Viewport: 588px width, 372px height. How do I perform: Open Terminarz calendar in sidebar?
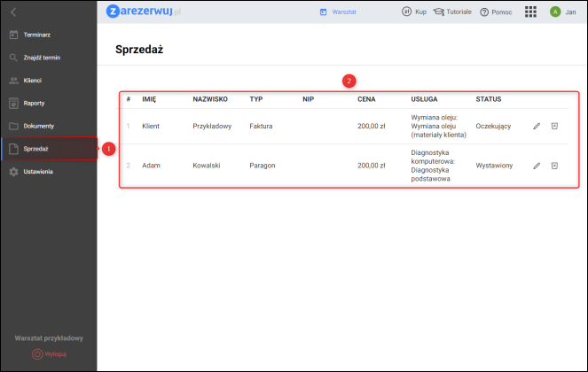(x=49, y=35)
